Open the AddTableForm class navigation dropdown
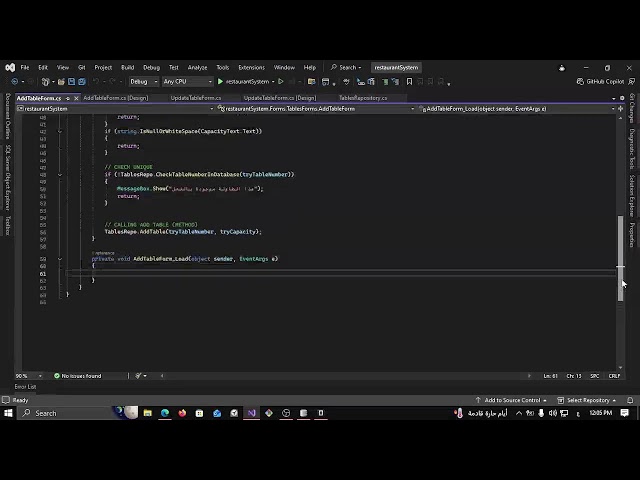The image size is (640, 480). tap(316, 109)
